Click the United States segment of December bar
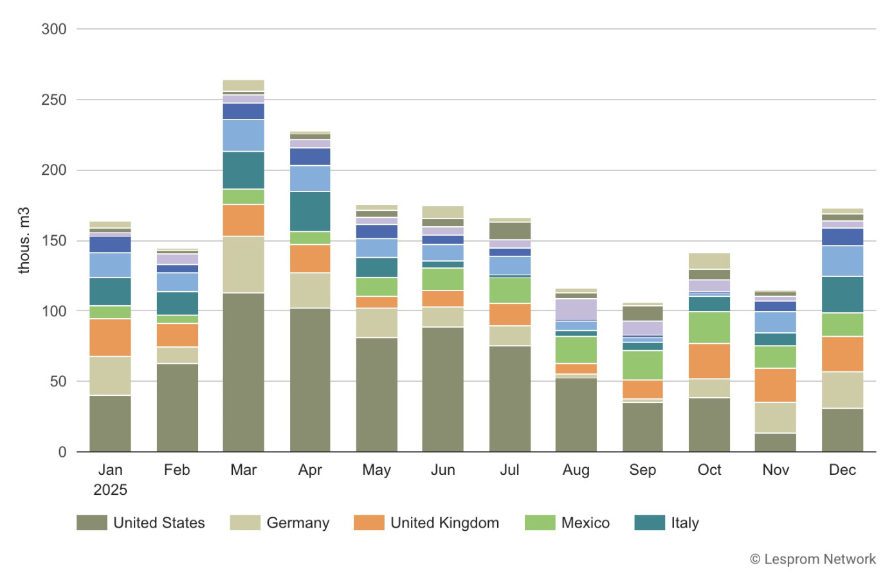The image size is (894, 588). coord(842,429)
